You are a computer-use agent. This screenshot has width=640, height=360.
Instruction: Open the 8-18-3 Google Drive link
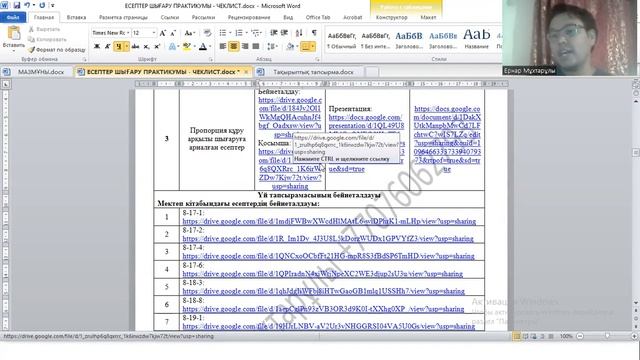(x=323, y=291)
